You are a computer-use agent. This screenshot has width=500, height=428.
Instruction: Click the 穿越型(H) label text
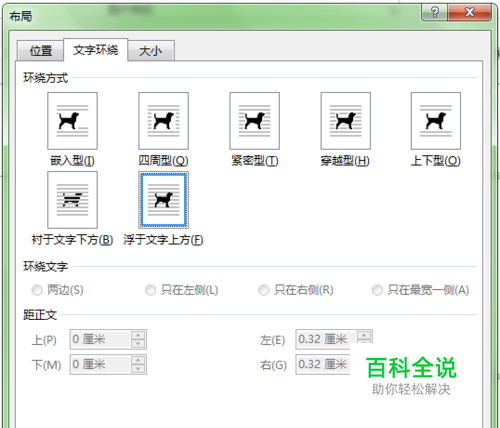point(345,161)
